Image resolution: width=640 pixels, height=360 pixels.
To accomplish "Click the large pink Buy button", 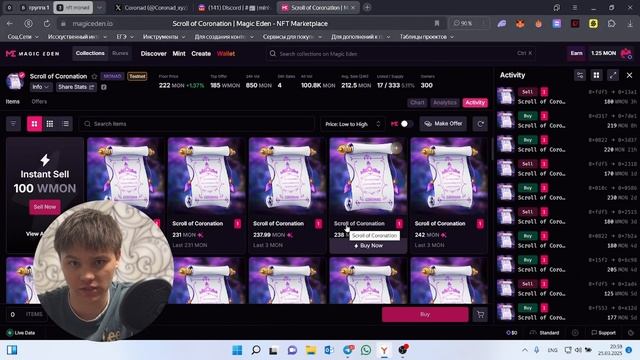I will [x=425, y=314].
